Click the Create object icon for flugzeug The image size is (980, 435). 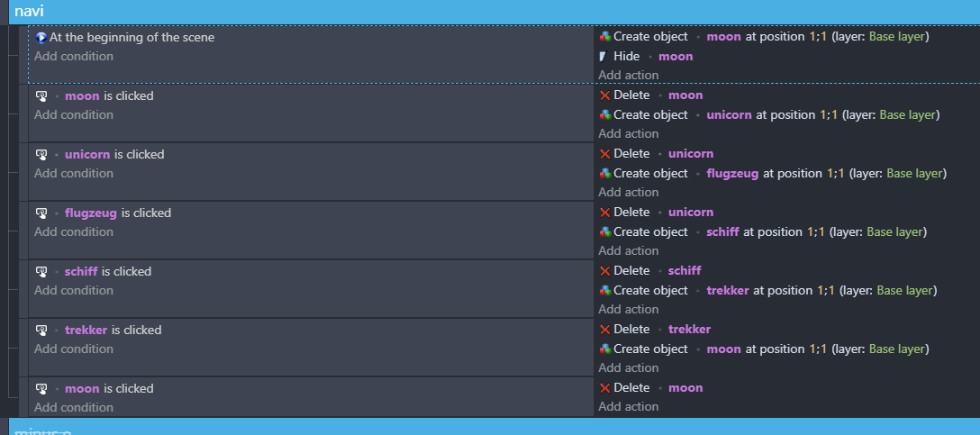[x=604, y=174]
